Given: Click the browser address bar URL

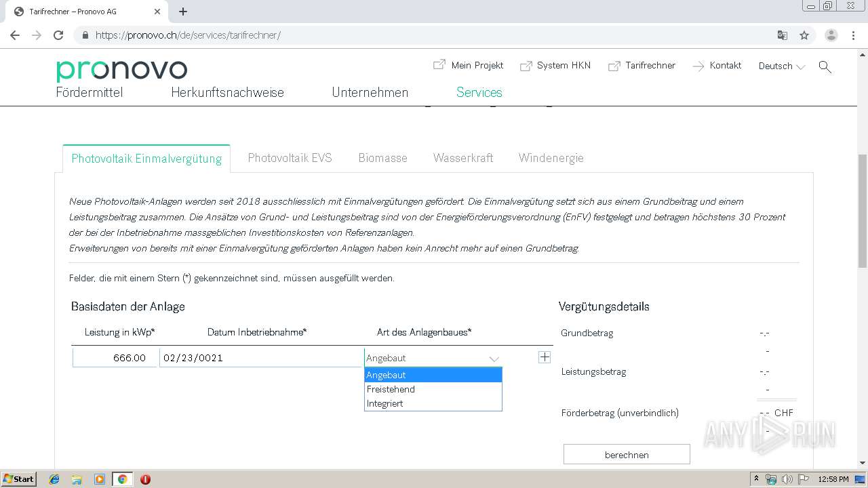Looking at the screenshot, I should point(188,35).
